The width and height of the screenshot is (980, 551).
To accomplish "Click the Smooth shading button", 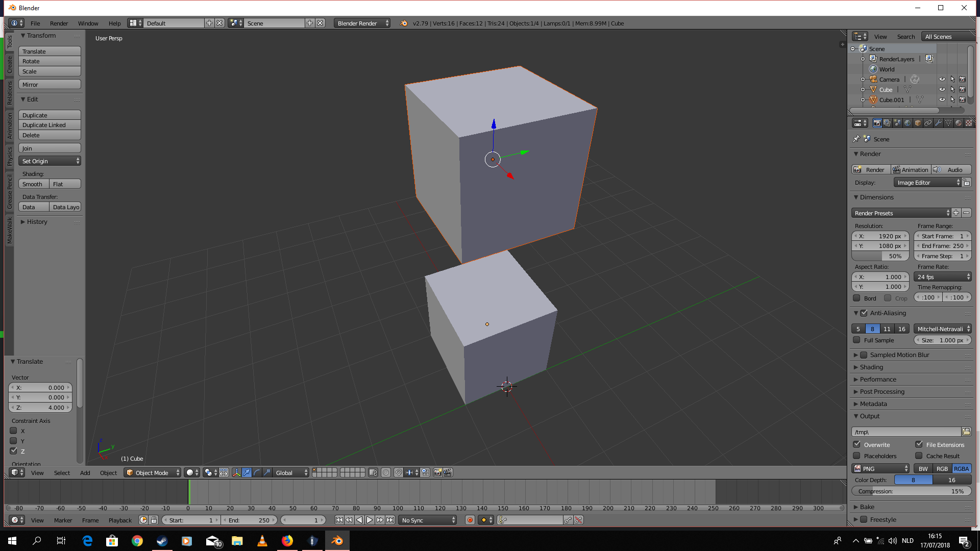I will pyautogui.click(x=34, y=184).
